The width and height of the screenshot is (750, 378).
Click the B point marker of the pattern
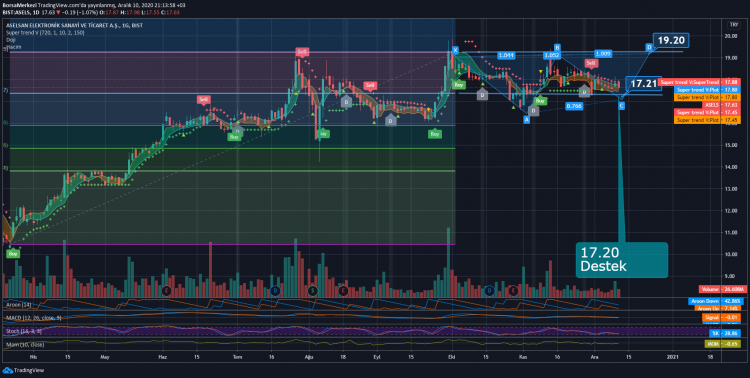pos(557,47)
